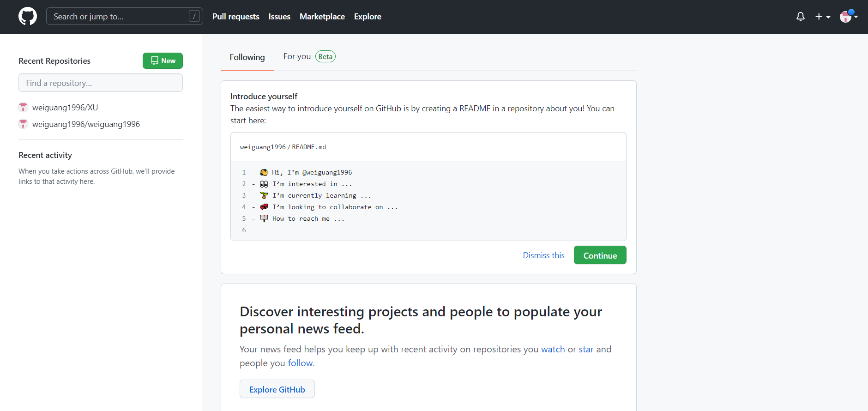The image size is (868, 411).
Task: Click the slash shortcut icon in search
Action: coord(194,17)
